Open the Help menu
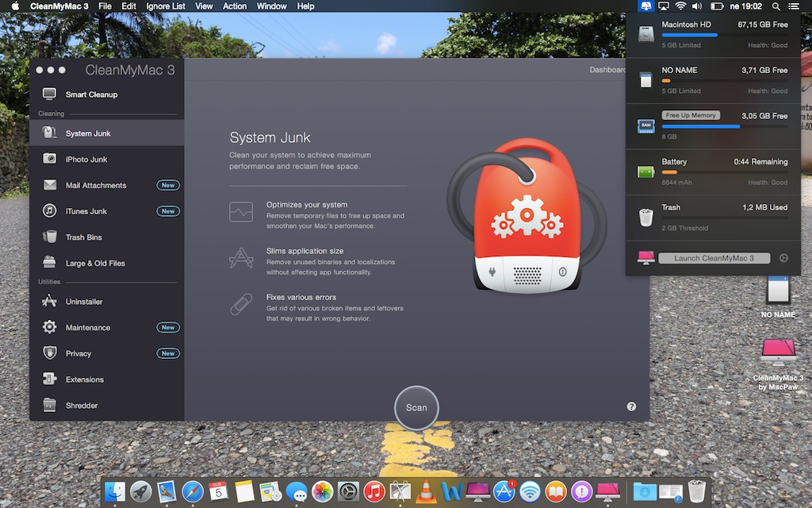This screenshot has width=812, height=508. (x=305, y=6)
